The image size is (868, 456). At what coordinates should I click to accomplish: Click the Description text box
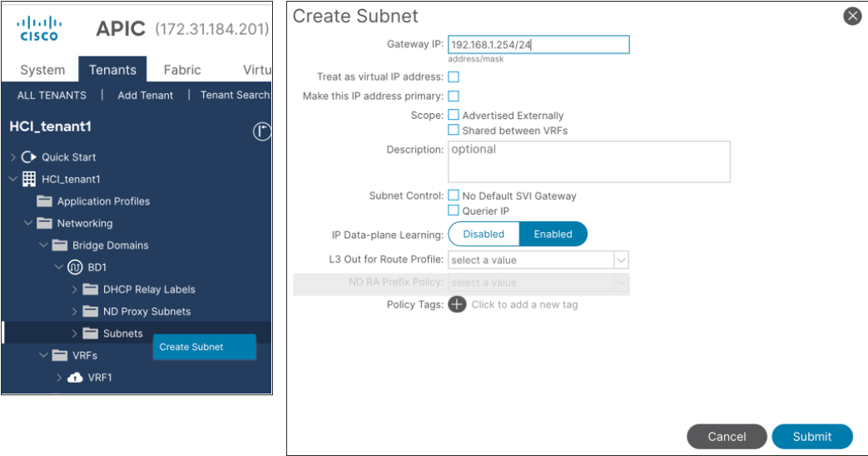click(x=589, y=161)
